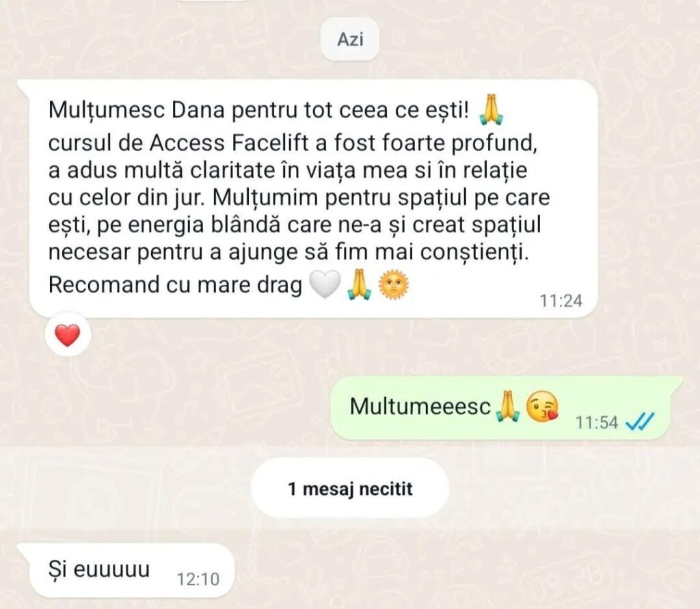The width and height of the screenshot is (700, 609).
Task: Click the 'Azi' date label
Action: click(x=350, y=39)
